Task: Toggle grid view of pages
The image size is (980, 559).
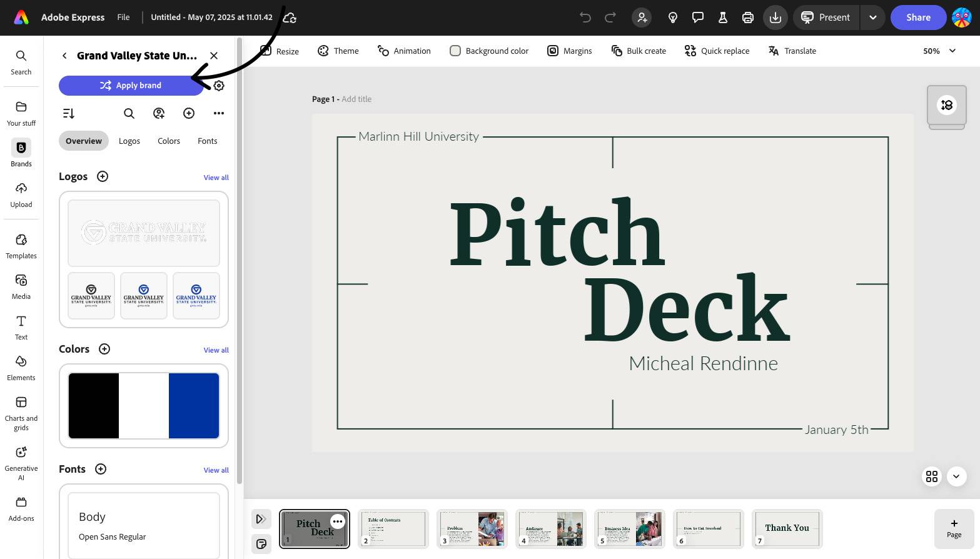Action: (x=931, y=476)
